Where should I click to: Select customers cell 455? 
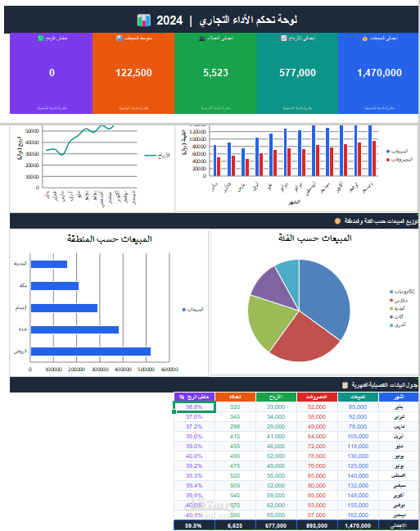tap(235, 447)
